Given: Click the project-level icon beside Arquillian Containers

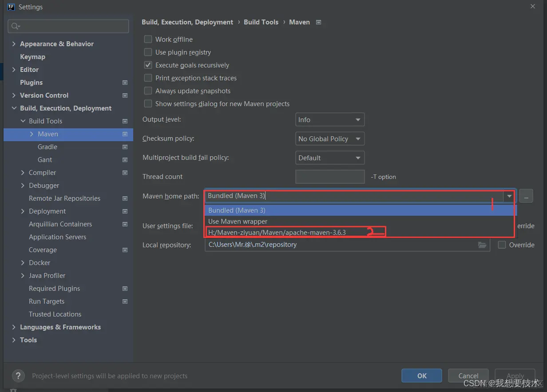Looking at the screenshot, I should pos(125,224).
